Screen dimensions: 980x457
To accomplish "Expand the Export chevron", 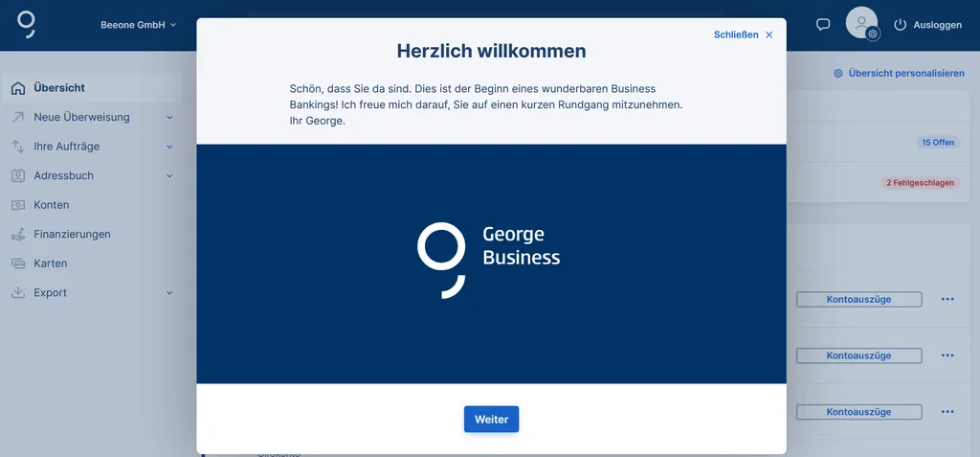I will coord(169,292).
